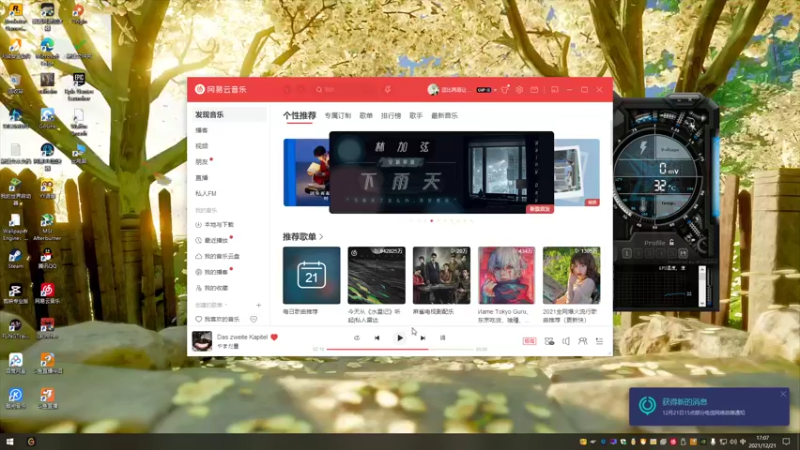The width and height of the screenshot is (800, 450).
Task: Open 视频 in the sidebar
Action: tap(202, 146)
